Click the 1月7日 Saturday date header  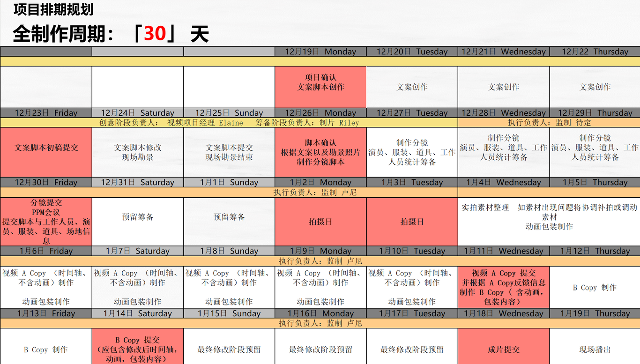[x=138, y=251]
